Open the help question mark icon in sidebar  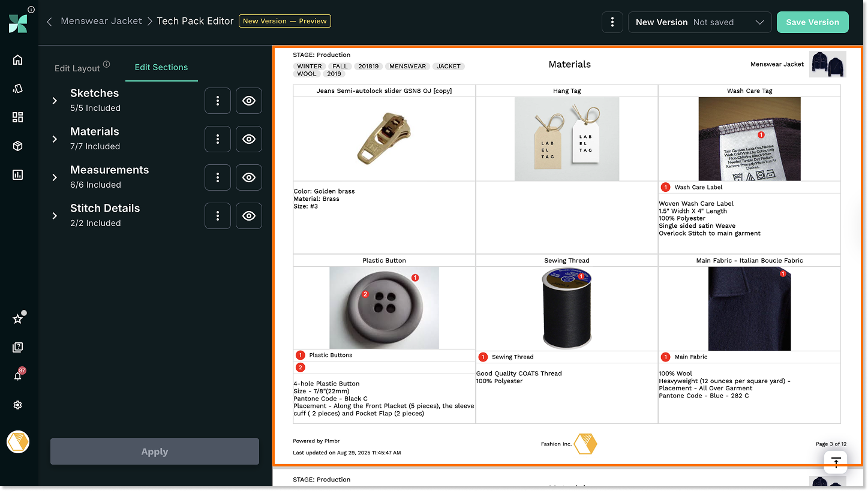(17, 347)
